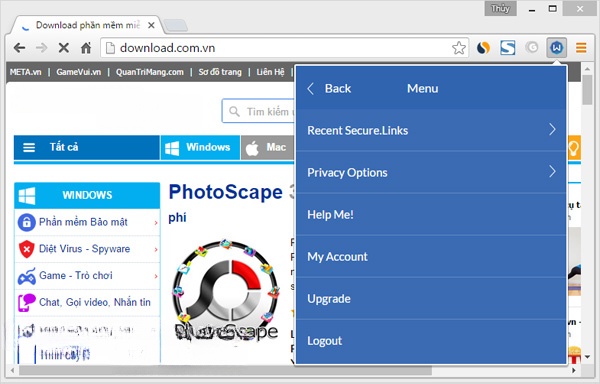Open the PhotoScape title link
Screen dimensions: 600x384
coord(225,192)
